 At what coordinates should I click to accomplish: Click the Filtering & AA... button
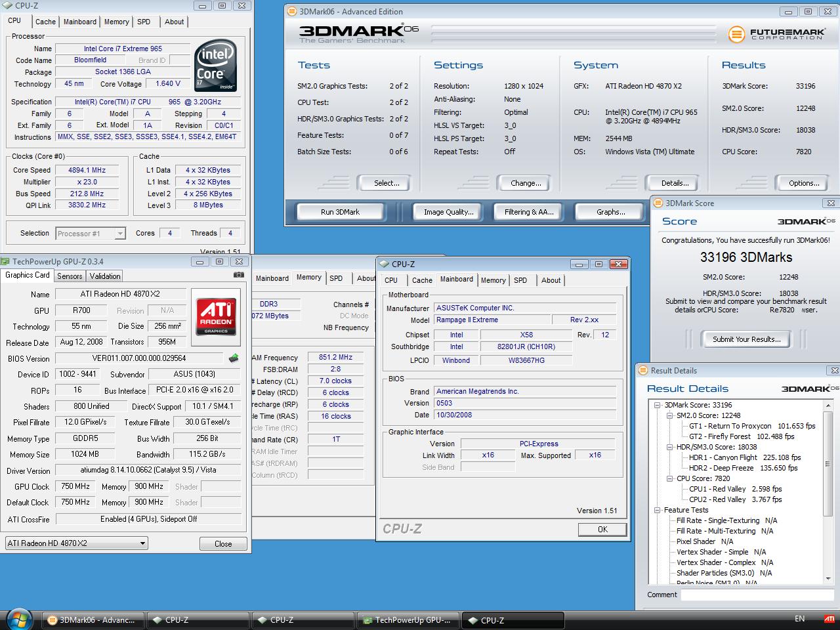529,212
